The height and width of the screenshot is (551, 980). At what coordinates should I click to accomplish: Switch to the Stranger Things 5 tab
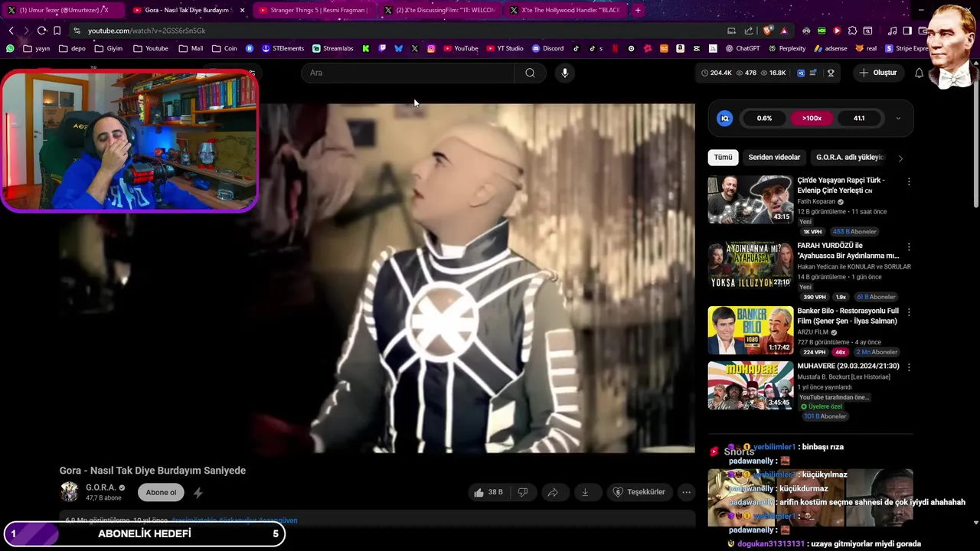[314, 10]
